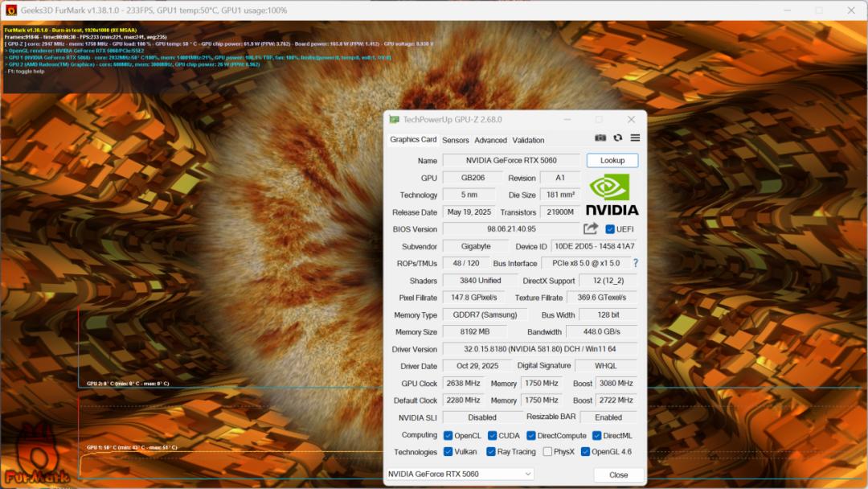Close the FurMark window
The height and width of the screenshot is (489, 868).
coord(851,10)
